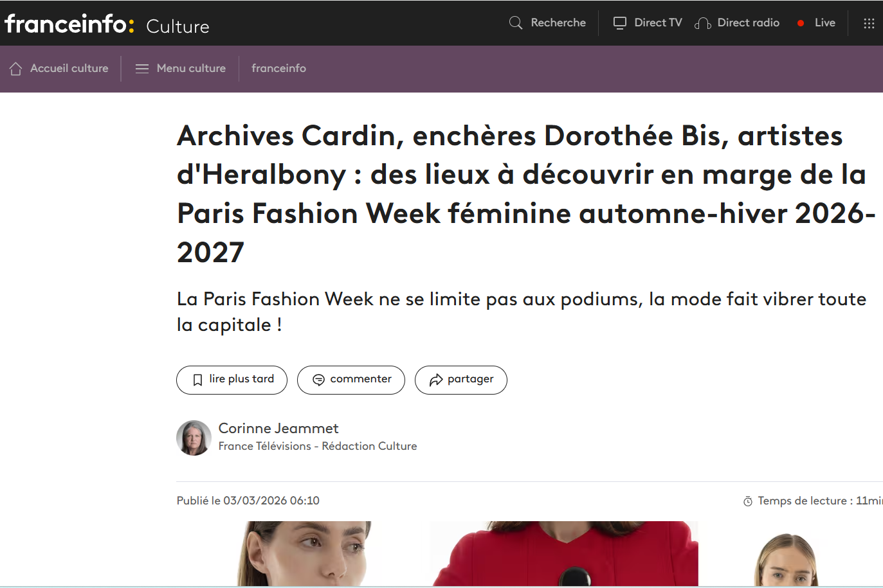
Task: Click the bookmark icon to read later
Action: point(198,380)
